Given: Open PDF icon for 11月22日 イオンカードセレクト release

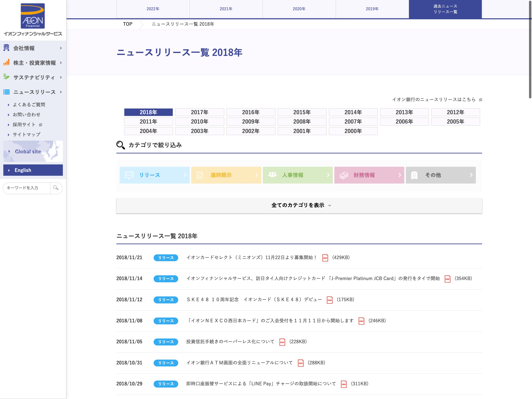Looking at the screenshot, I should pos(325,258).
